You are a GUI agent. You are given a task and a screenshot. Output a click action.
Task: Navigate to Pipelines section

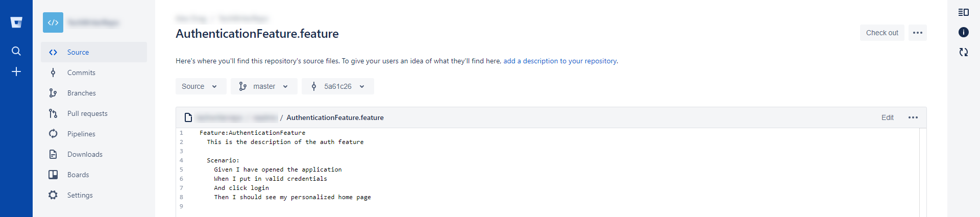tap(81, 134)
